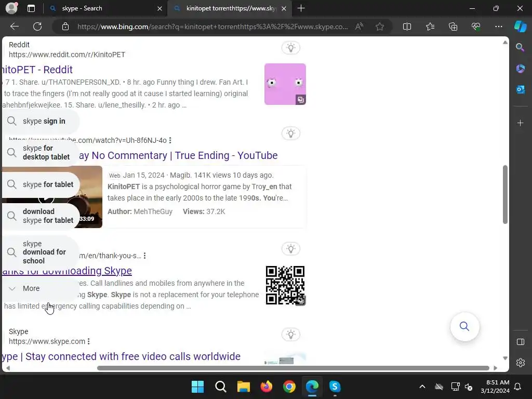Click the pink Reddit result thumbnail
The image size is (532, 399).
tap(285, 84)
